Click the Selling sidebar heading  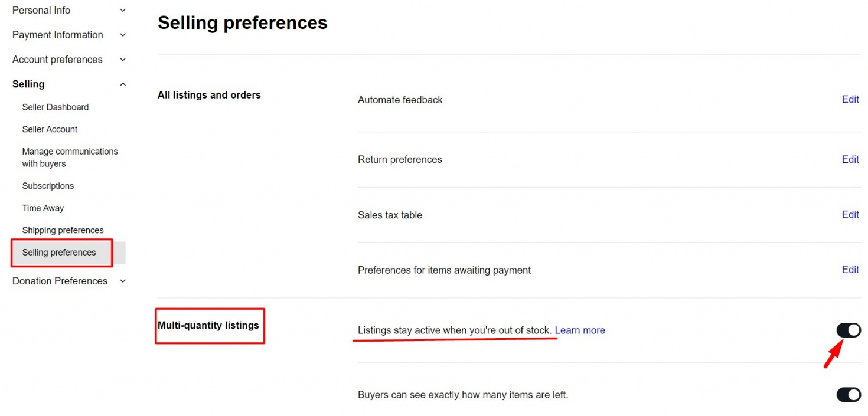pos(28,84)
